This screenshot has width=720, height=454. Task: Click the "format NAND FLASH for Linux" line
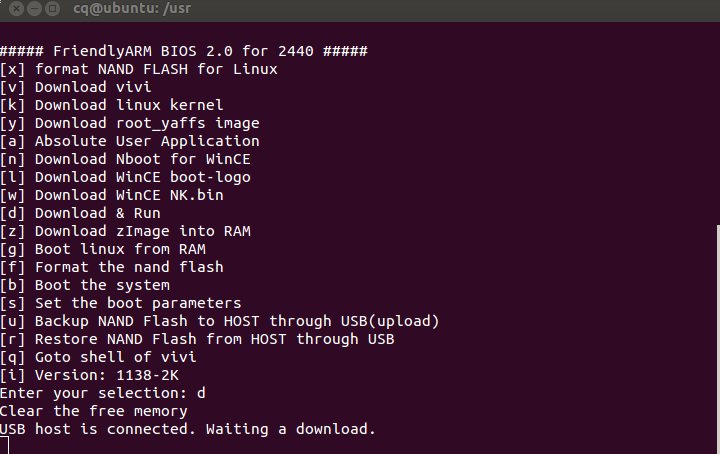pos(139,69)
